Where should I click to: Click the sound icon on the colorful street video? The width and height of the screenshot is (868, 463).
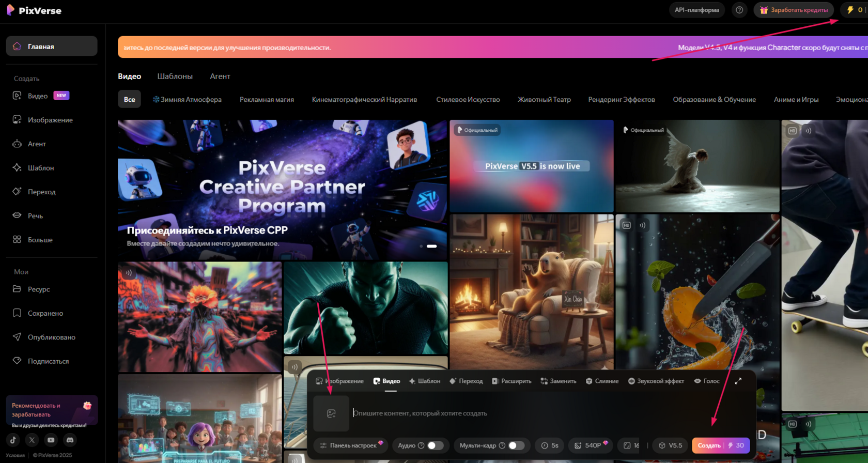click(129, 272)
